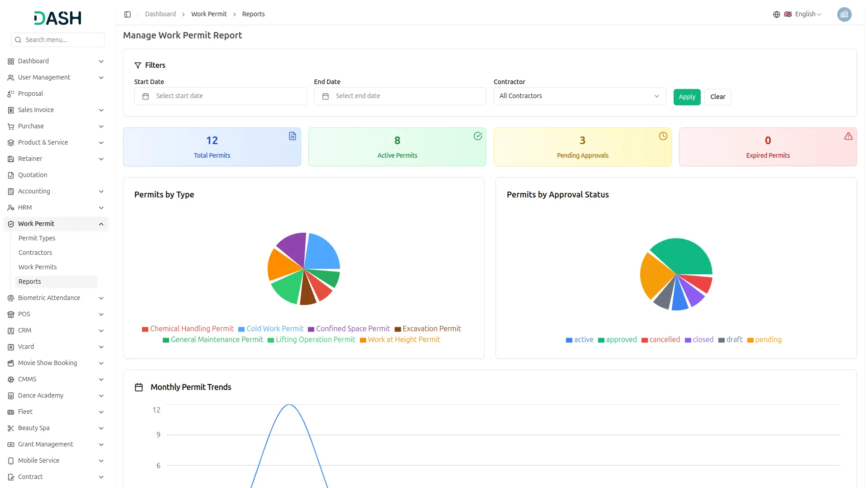Click the user avatar icon
The image size is (868, 488).
coord(844,14)
